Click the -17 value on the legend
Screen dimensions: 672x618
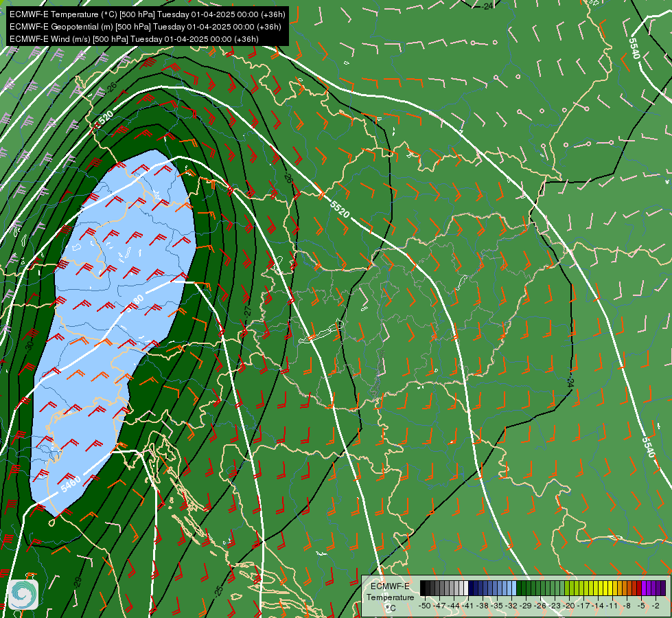[583, 606]
